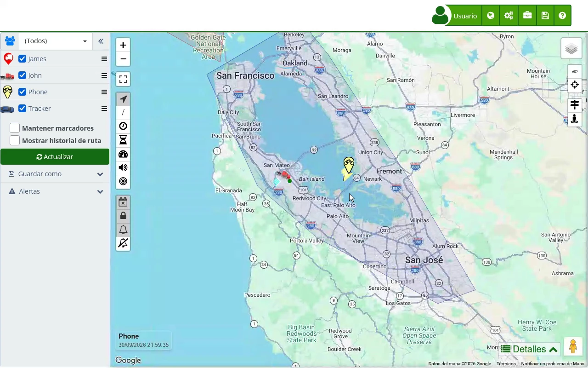588x368 pixels.
Task: Open the Términos link
Action: click(x=506, y=364)
